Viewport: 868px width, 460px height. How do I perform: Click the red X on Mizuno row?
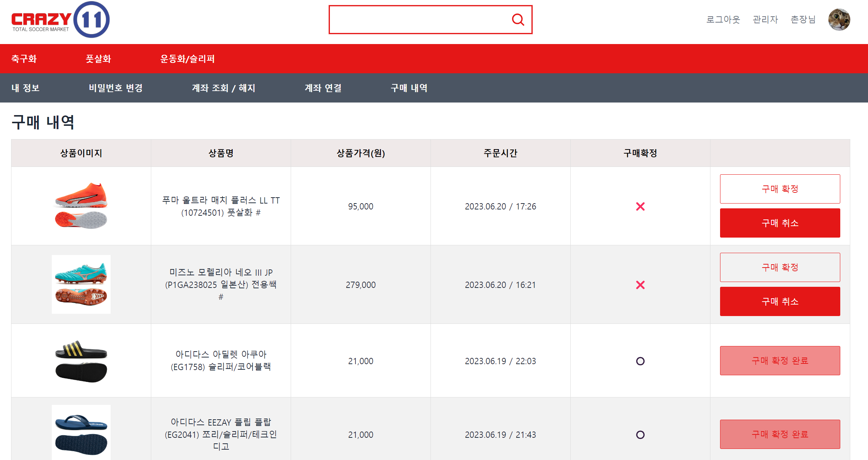pos(640,285)
